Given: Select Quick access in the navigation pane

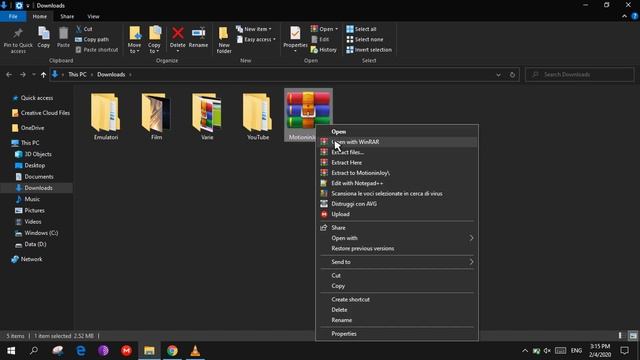Looking at the screenshot, I should pos(37,98).
